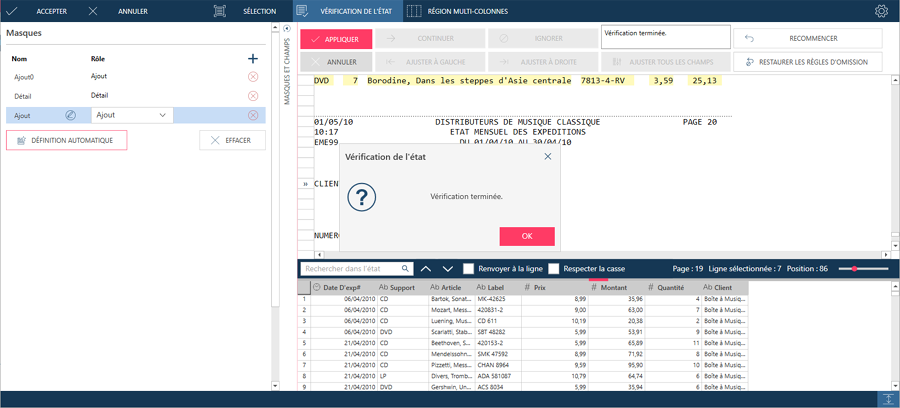Delete the Détail mask
Screen dimensions: 900x408
[253, 96]
